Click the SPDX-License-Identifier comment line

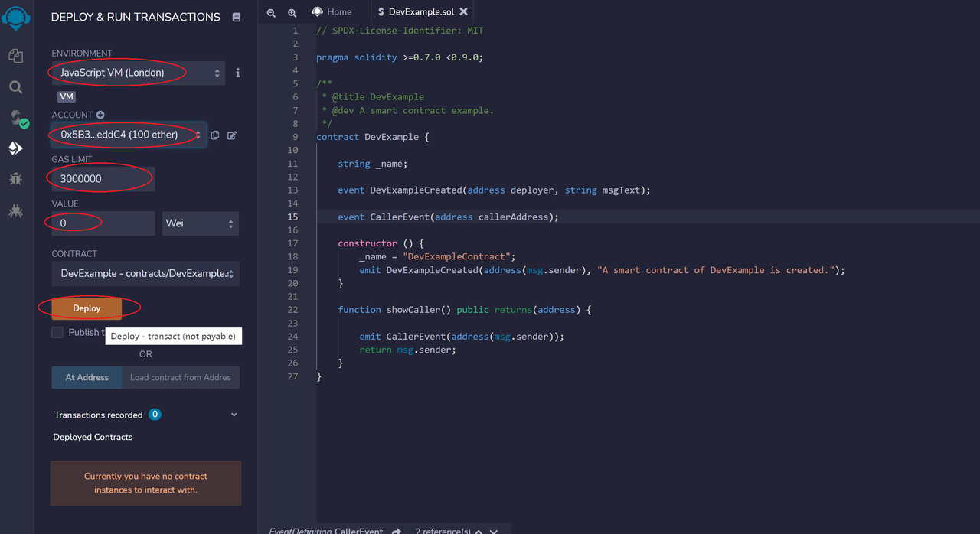click(400, 31)
